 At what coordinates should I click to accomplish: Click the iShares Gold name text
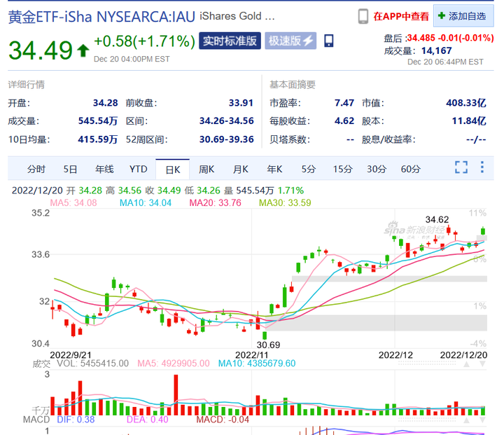[237, 16]
